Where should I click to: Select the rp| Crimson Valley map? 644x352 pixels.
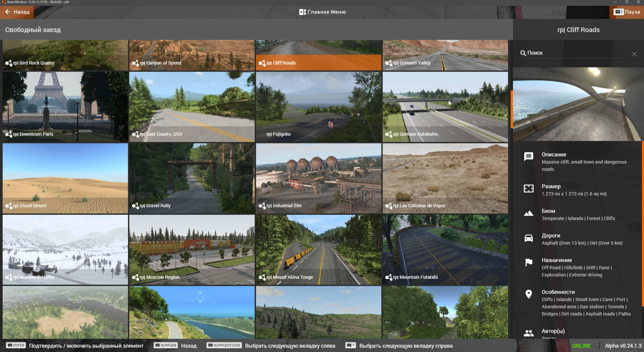point(445,55)
